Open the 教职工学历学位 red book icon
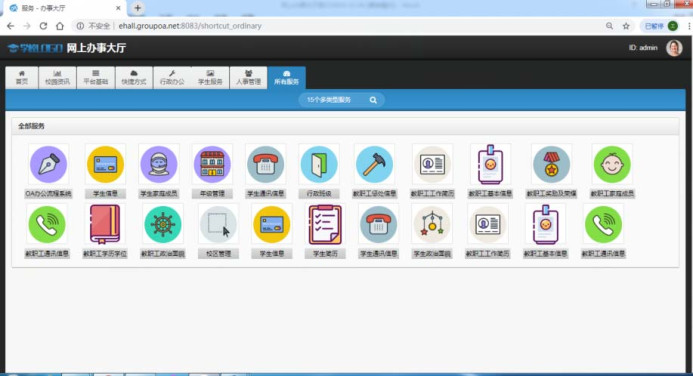Viewport: 693px width, 376px height. [x=105, y=224]
